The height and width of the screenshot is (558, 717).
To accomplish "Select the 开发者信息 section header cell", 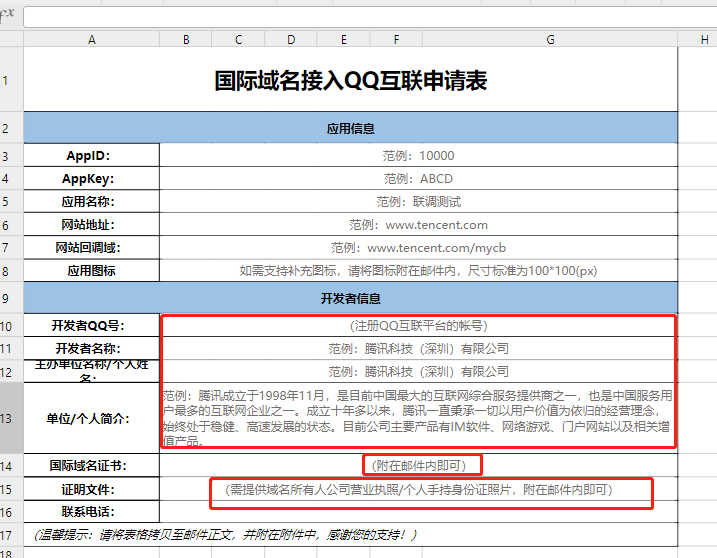I will [x=350, y=298].
